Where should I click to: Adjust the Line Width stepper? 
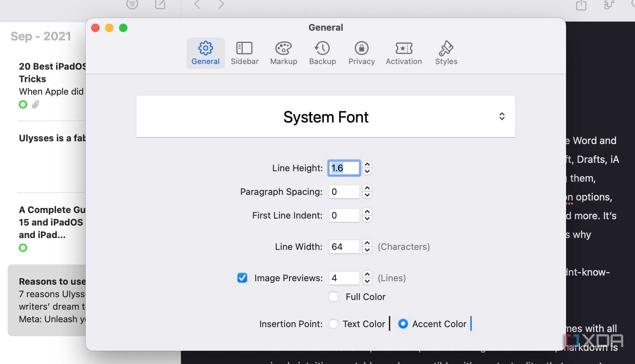pyautogui.click(x=367, y=246)
